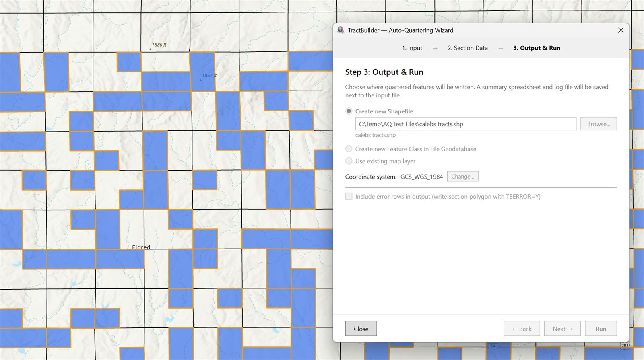The image size is (644, 360).
Task: Click the 1886 ft elevation marker on map
Action: (x=151, y=49)
